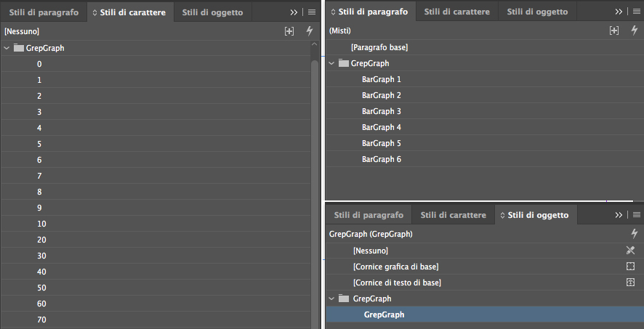
Task: Click character styles list vertical scrollbar
Action: click(315, 192)
